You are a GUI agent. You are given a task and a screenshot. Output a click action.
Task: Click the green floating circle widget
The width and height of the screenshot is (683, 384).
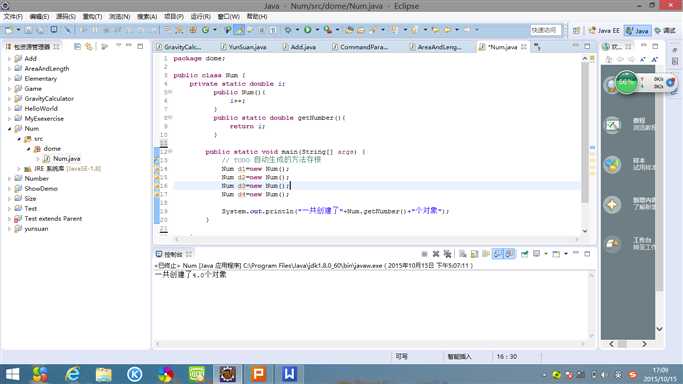click(626, 82)
